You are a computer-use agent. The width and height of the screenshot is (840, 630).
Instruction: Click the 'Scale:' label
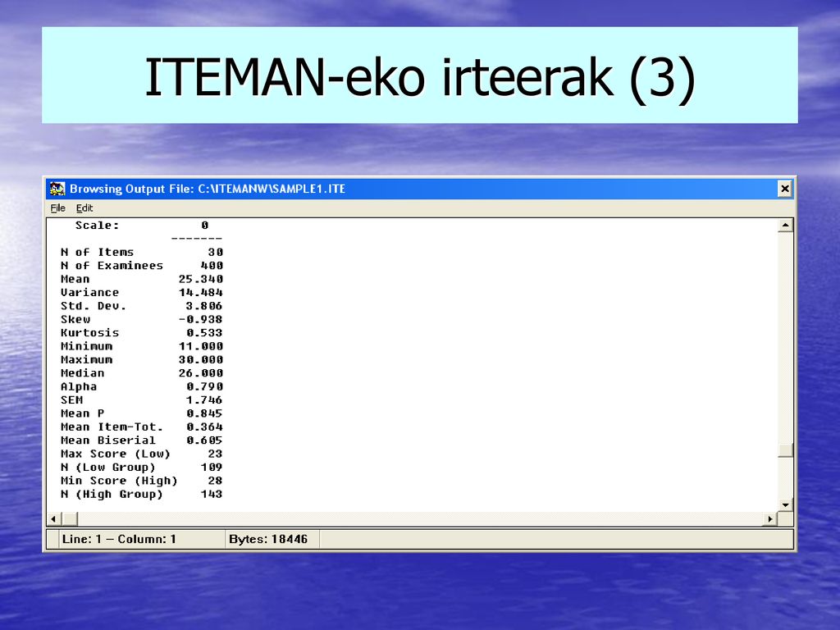[x=97, y=226]
